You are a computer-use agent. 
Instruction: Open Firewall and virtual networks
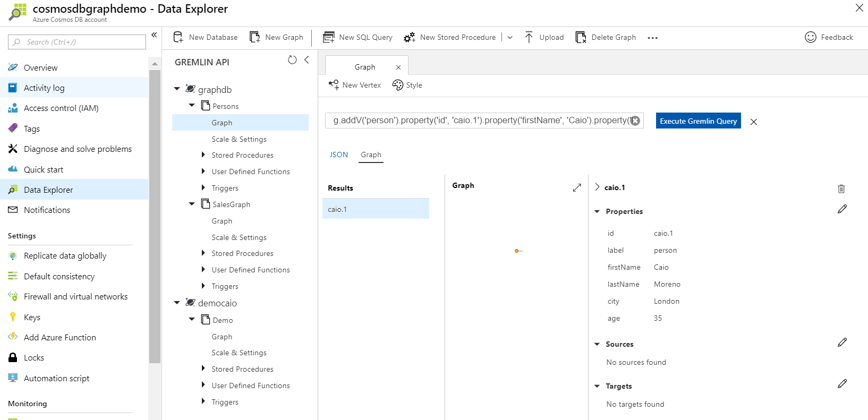[74, 296]
